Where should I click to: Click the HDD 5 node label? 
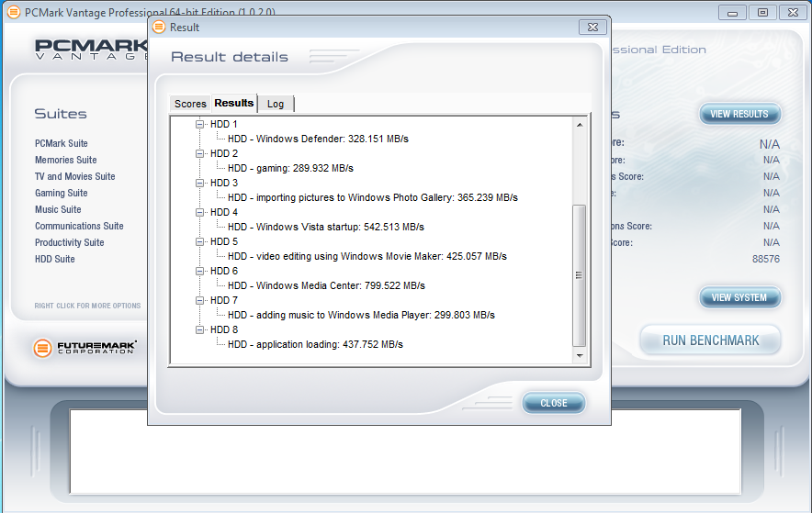(x=224, y=241)
